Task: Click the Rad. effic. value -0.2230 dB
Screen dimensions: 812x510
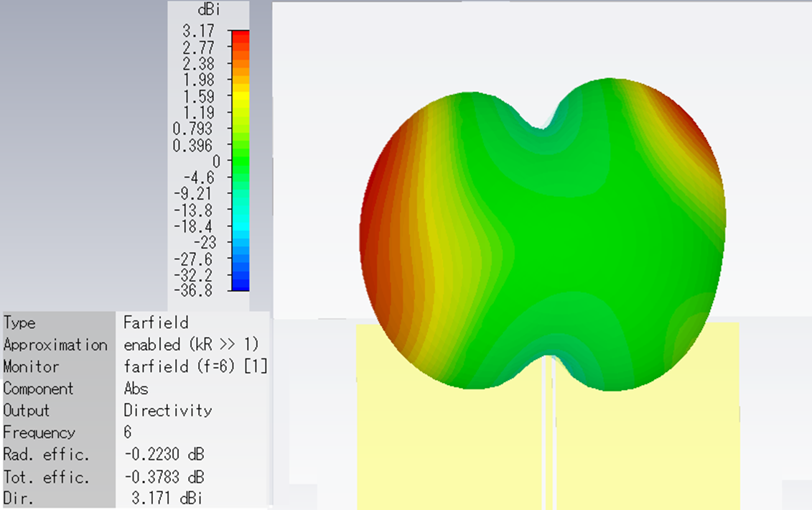Action: point(164,455)
